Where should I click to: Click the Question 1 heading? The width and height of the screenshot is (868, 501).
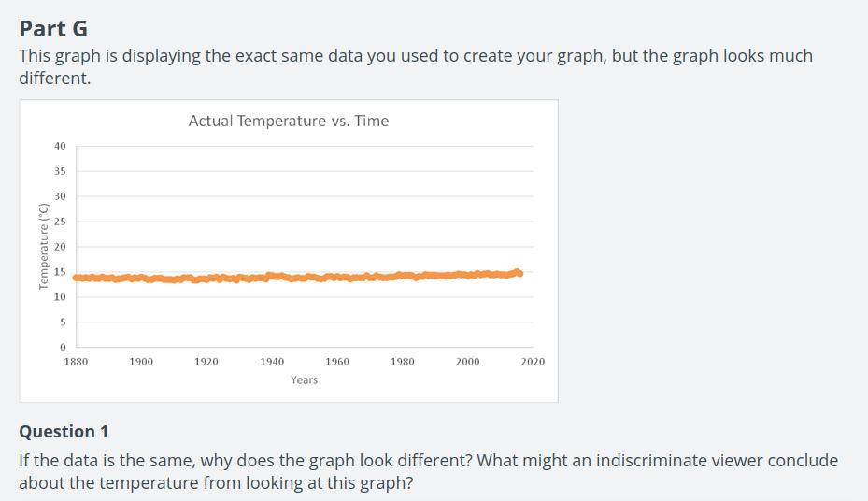tap(64, 431)
